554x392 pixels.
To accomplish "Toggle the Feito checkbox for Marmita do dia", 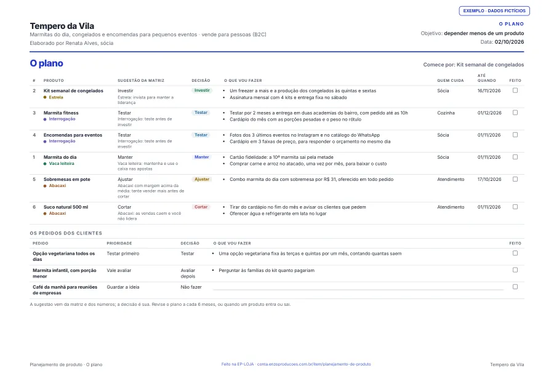I will point(515,157).
